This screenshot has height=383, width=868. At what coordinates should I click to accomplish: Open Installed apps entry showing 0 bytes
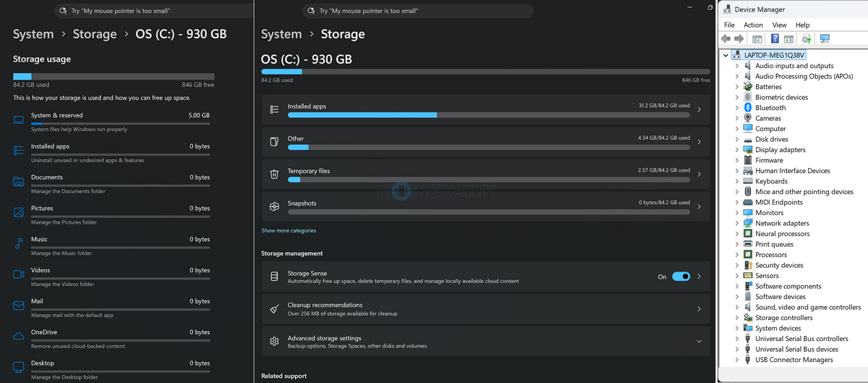pos(111,153)
